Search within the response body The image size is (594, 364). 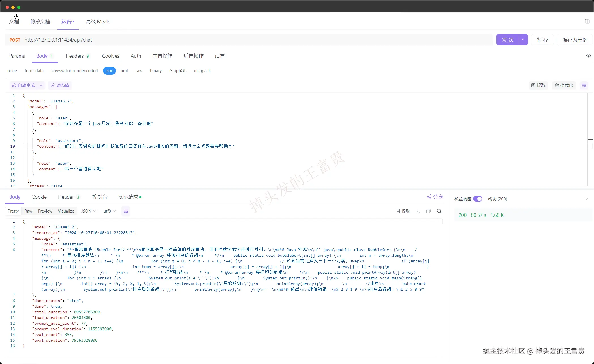(439, 211)
